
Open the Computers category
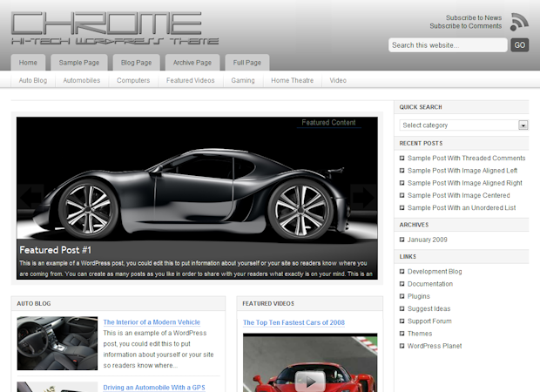133,80
